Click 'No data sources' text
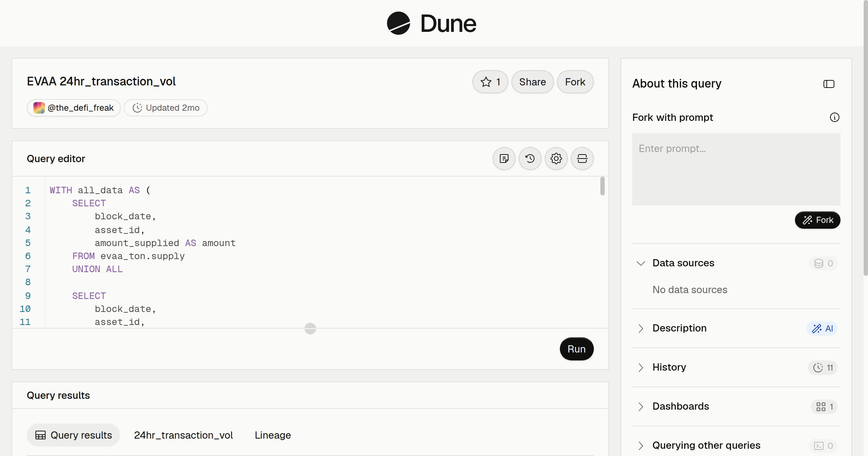The height and width of the screenshot is (456, 868). (x=690, y=290)
